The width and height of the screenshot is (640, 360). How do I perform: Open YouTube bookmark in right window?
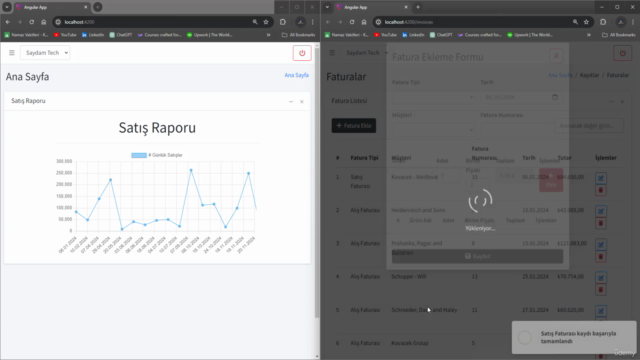click(386, 35)
